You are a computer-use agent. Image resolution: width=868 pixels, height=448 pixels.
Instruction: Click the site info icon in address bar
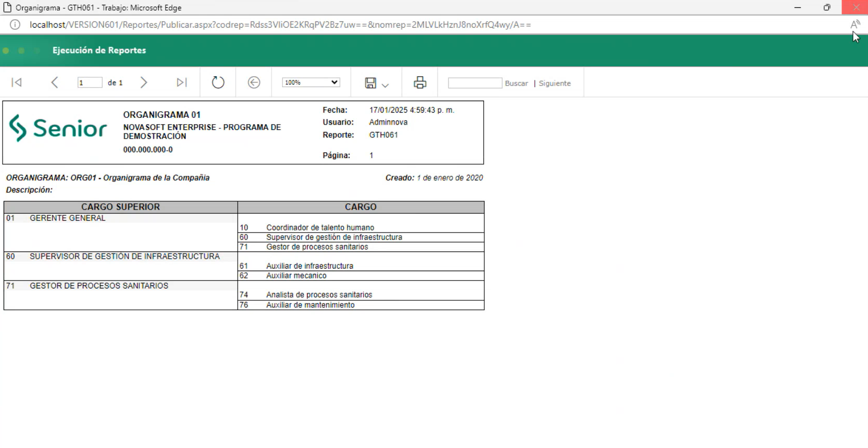point(15,25)
